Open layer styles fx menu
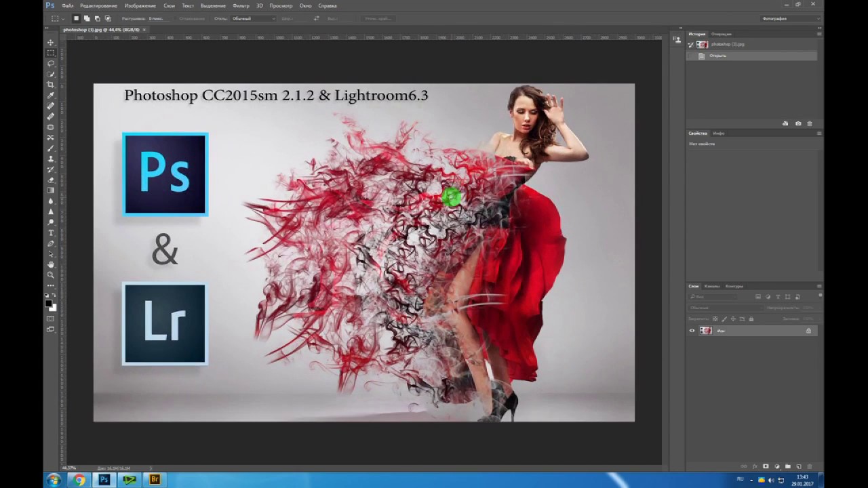Screen dimensions: 868x488 pos(755,466)
